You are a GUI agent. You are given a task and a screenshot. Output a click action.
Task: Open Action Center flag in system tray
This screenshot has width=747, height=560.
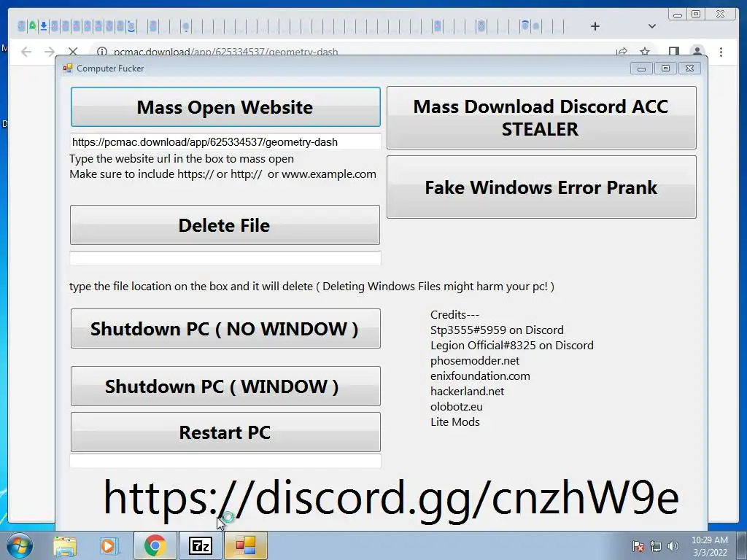click(x=638, y=546)
